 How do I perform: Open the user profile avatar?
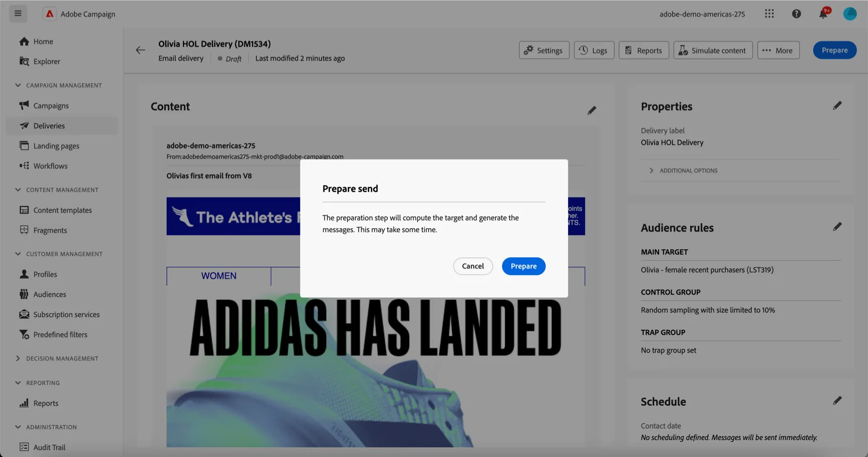click(850, 14)
